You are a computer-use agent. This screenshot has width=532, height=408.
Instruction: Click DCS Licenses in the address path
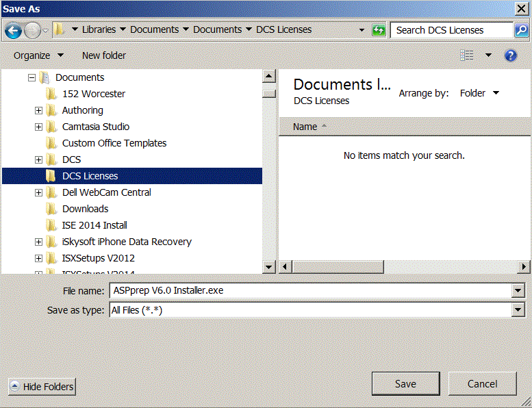283,29
